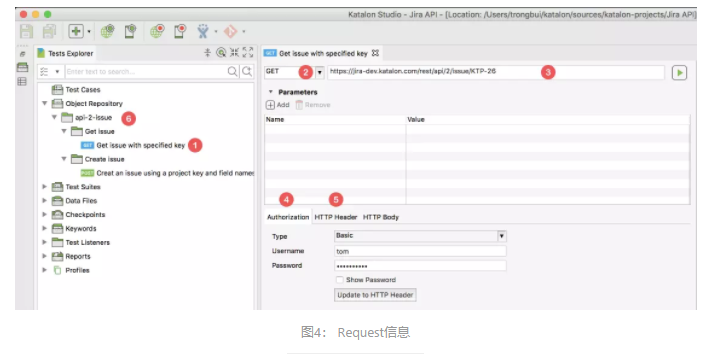
Task: Open the Authorization tab
Action: pos(288,217)
